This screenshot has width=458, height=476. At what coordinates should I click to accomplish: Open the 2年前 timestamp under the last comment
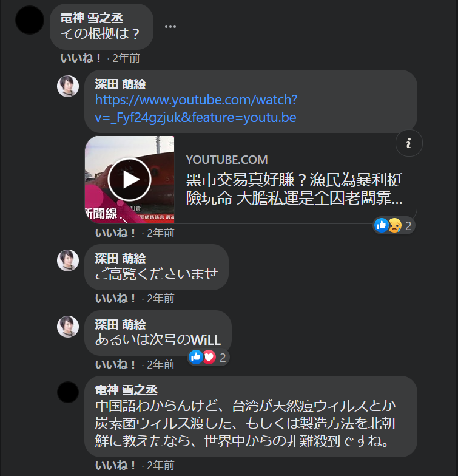coord(160,465)
